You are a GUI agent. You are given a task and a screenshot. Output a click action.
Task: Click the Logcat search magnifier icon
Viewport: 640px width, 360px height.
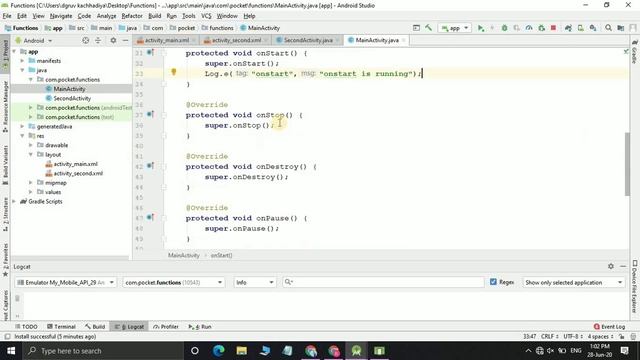[289, 282]
